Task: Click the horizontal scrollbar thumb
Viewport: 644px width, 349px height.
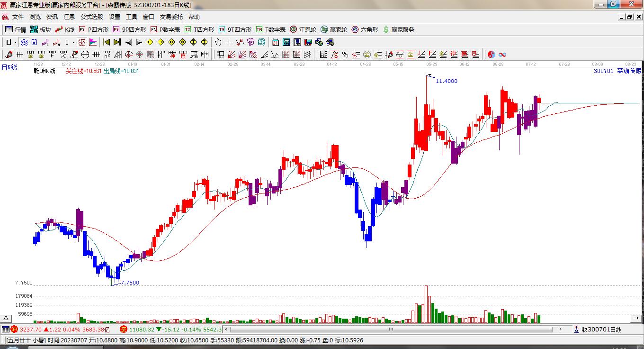Action: coord(391,329)
